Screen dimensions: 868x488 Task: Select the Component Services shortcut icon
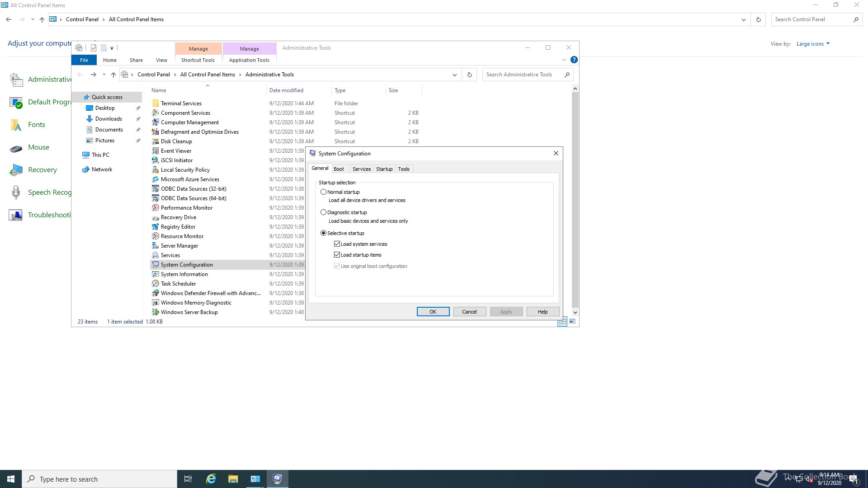click(156, 113)
